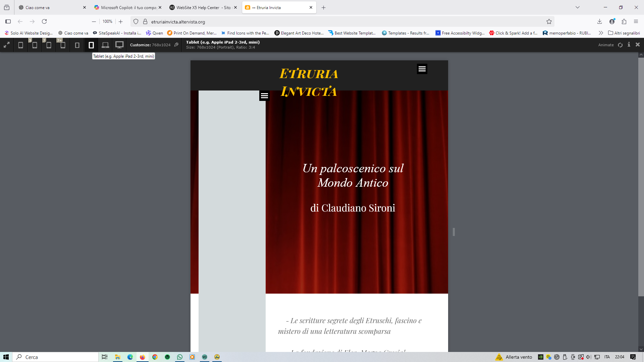Screen dimensions: 644x362
Task: Open SiteSpeakAI bookmark
Action: [x=117, y=33]
